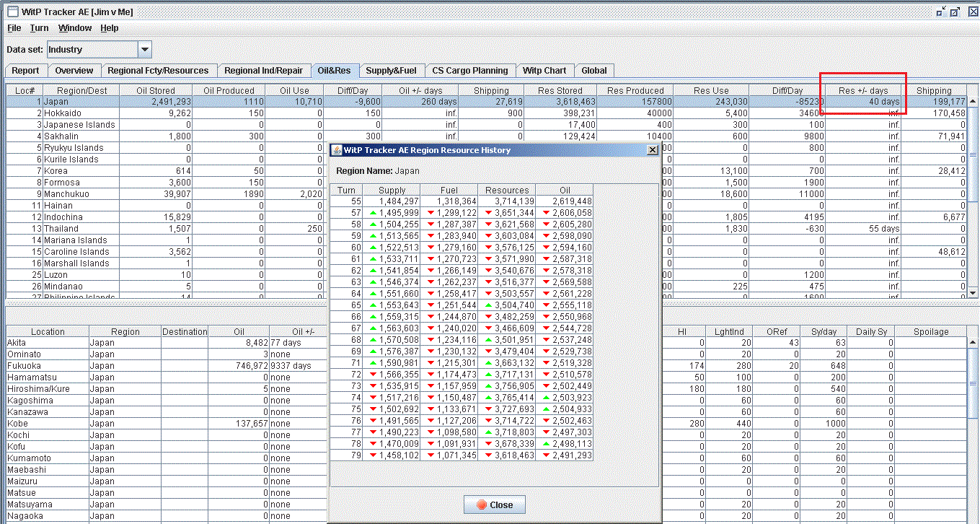980x524 pixels.
Task: Select the Matsuyama location row
Action: (487, 505)
